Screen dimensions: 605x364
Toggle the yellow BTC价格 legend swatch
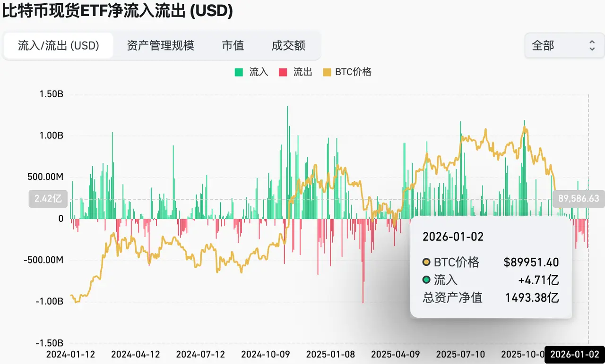coord(327,72)
